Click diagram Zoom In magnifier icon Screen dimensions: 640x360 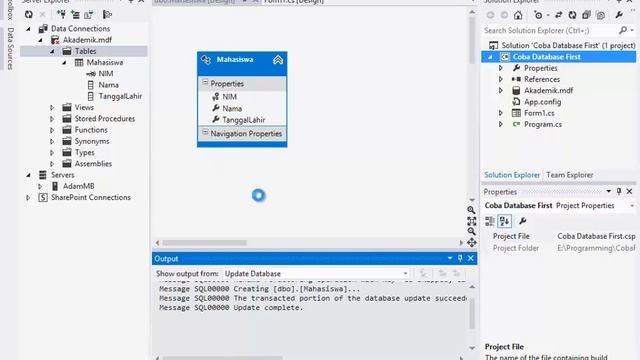click(471, 210)
